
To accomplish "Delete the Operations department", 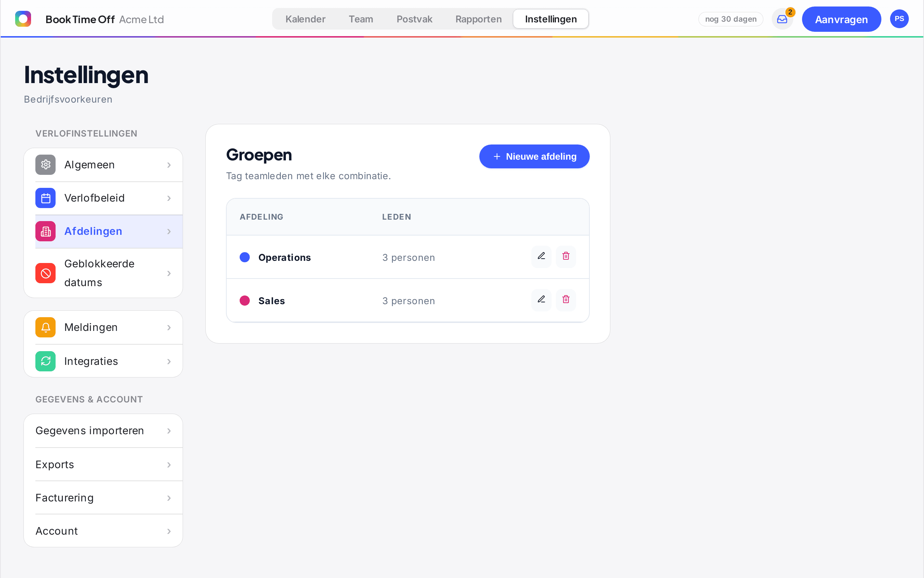I will 566,256.
